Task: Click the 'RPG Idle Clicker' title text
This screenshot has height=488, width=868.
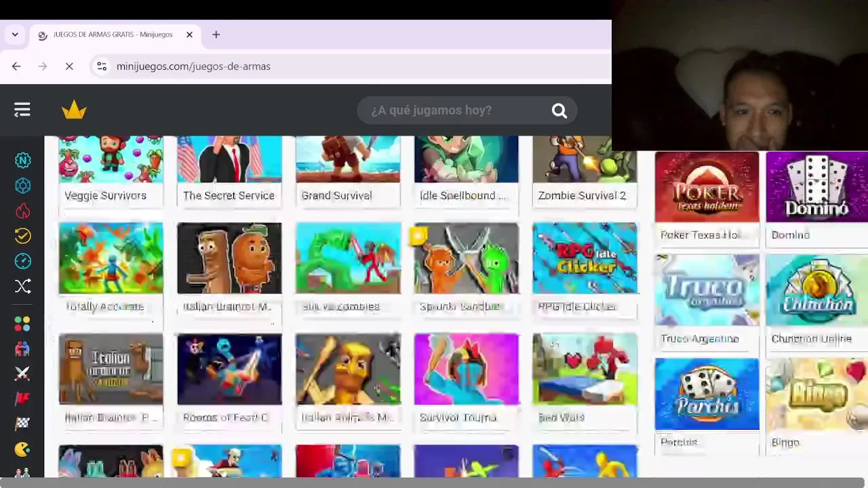Action: pyautogui.click(x=576, y=306)
